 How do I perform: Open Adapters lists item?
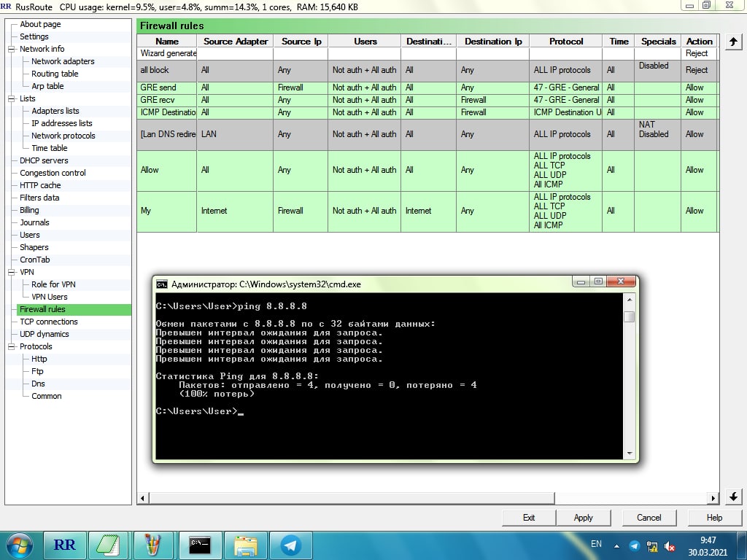(x=55, y=111)
